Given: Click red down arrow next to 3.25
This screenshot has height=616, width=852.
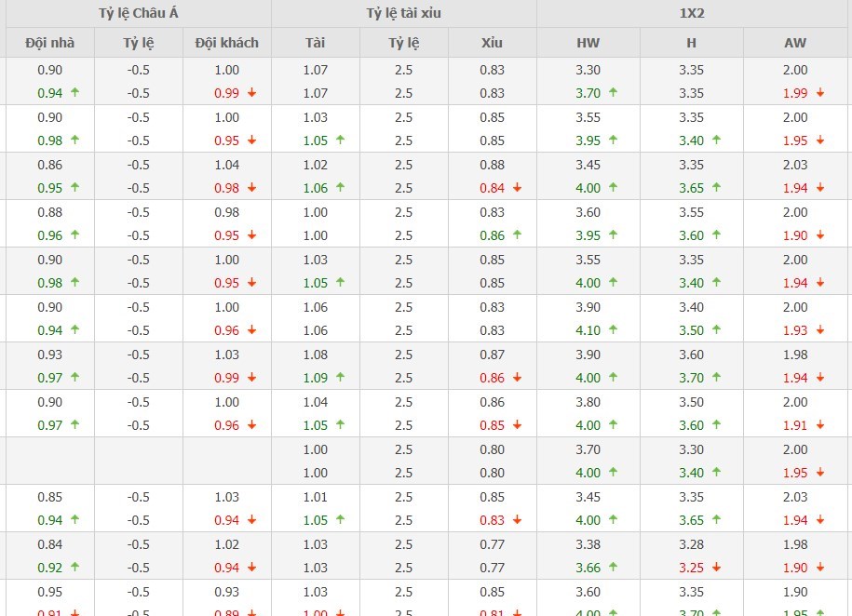Looking at the screenshot, I should (717, 568).
